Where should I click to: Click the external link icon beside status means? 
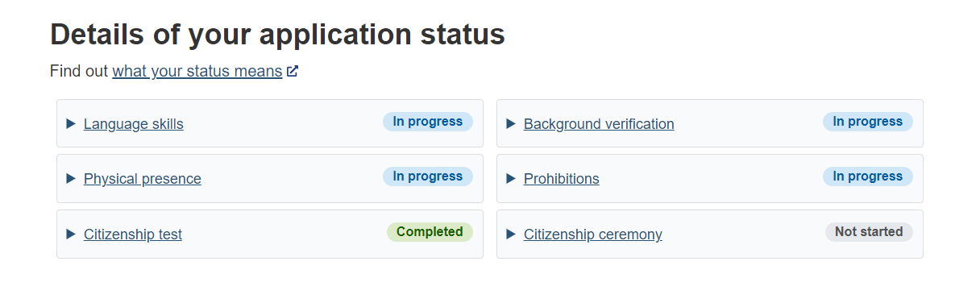click(293, 72)
